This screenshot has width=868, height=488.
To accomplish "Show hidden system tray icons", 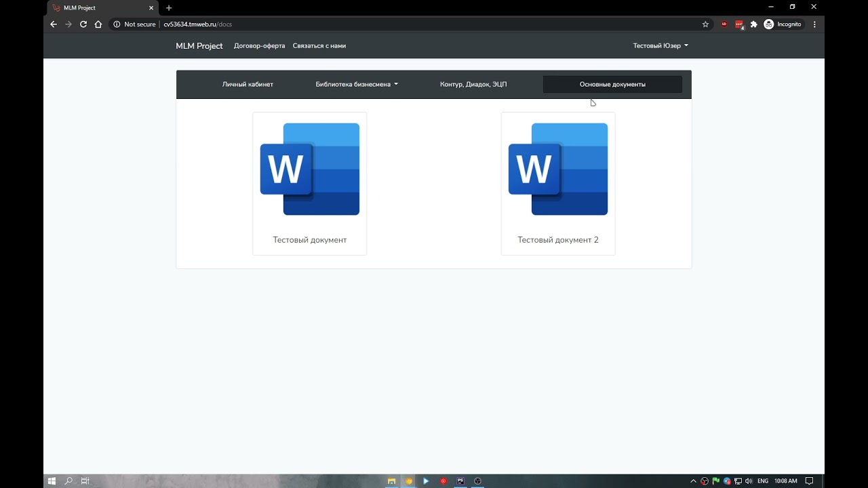I will [693, 481].
